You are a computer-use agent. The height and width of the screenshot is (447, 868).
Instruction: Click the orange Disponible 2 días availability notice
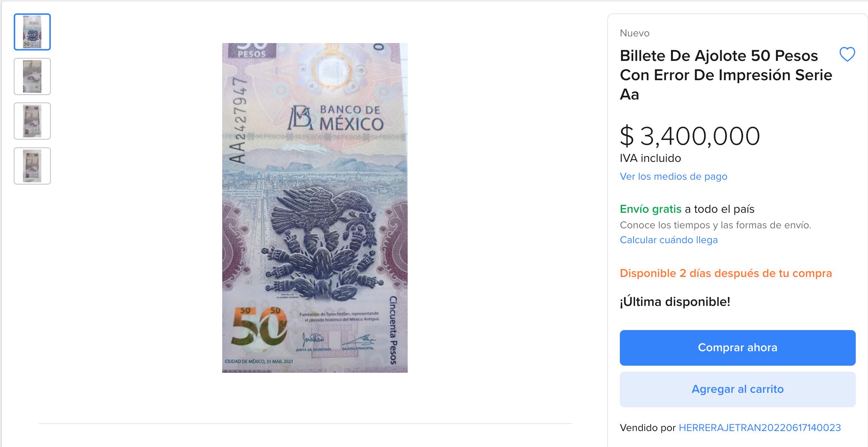click(726, 273)
